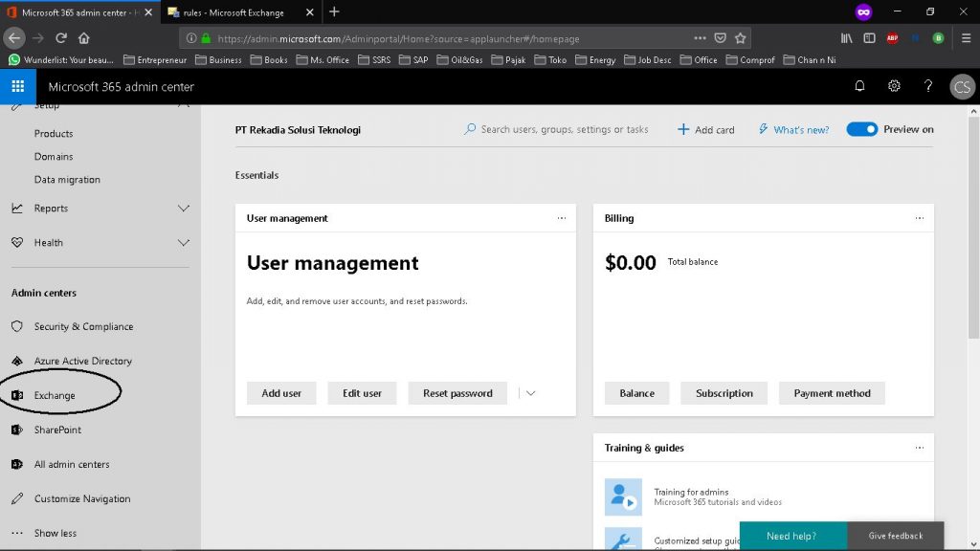Click the Payment method button
Image resolution: width=980 pixels, height=551 pixels.
(x=832, y=393)
